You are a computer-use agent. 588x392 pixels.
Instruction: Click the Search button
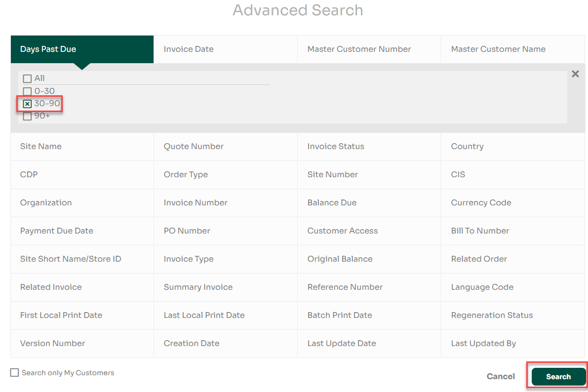point(557,376)
